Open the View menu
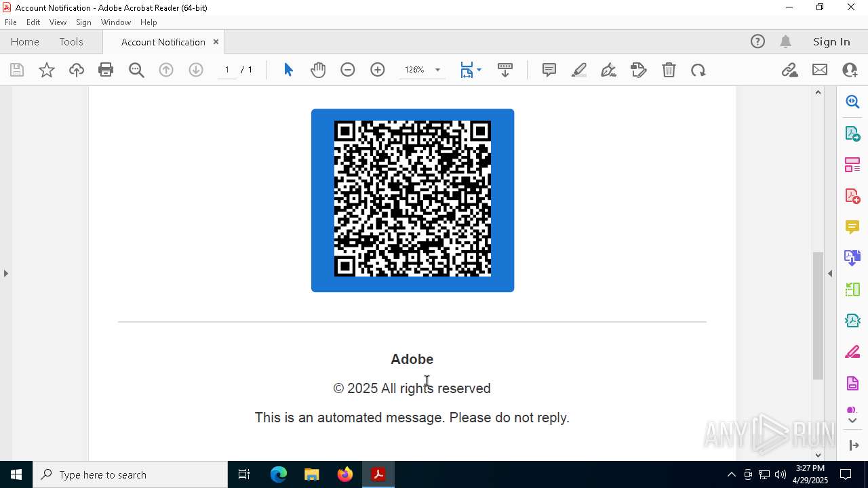The height and width of the screenshot is (488, 868). (58, 22)
